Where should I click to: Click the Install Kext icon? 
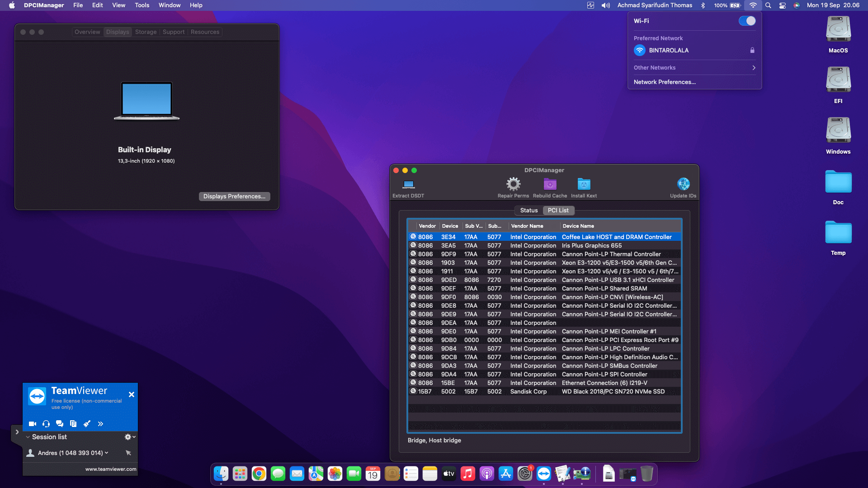(584, 184)
